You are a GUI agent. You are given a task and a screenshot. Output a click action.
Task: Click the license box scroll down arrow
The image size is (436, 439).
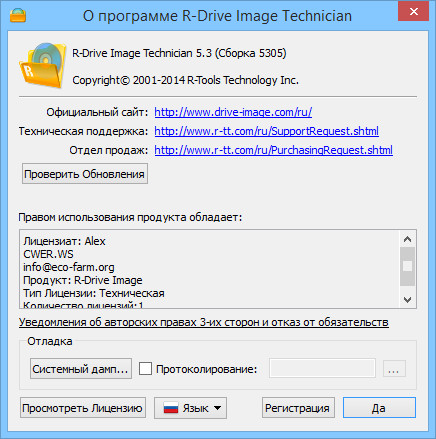click(x=407, y=299)
